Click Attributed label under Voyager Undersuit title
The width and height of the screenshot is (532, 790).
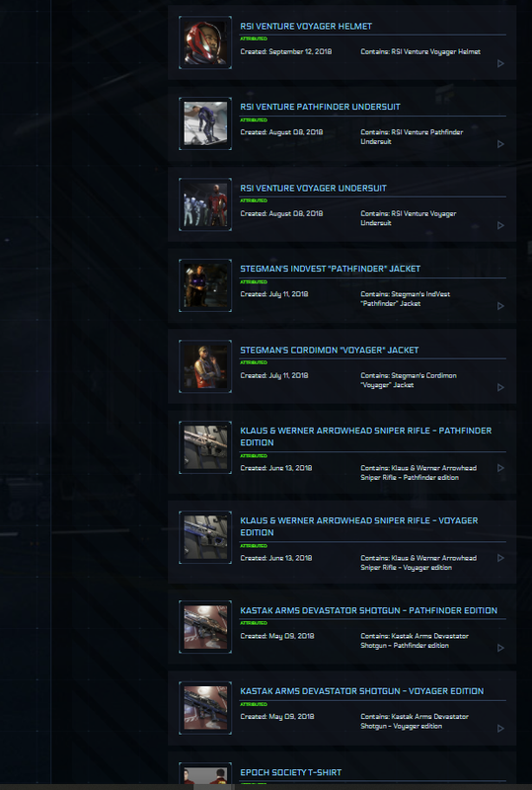pyautogui.click(x=254, y=200)
